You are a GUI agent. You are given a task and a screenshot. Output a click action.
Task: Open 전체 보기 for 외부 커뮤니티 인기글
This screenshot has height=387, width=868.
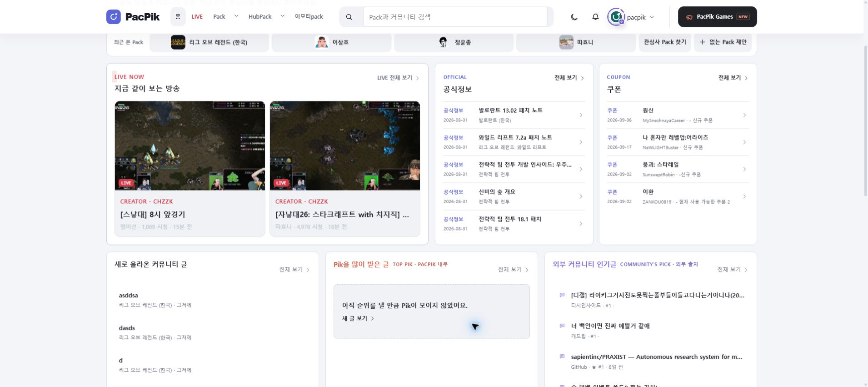click(733, 270)
